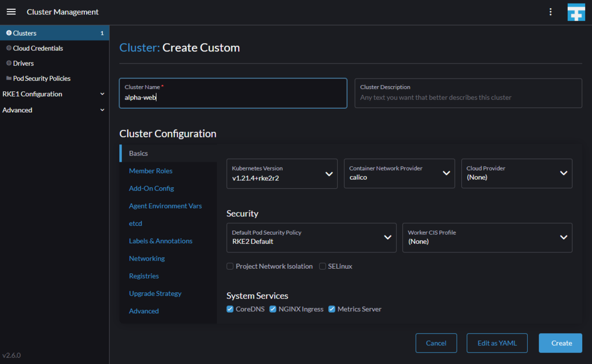Enable the SELinux checkbox

(x=323, y=266)
